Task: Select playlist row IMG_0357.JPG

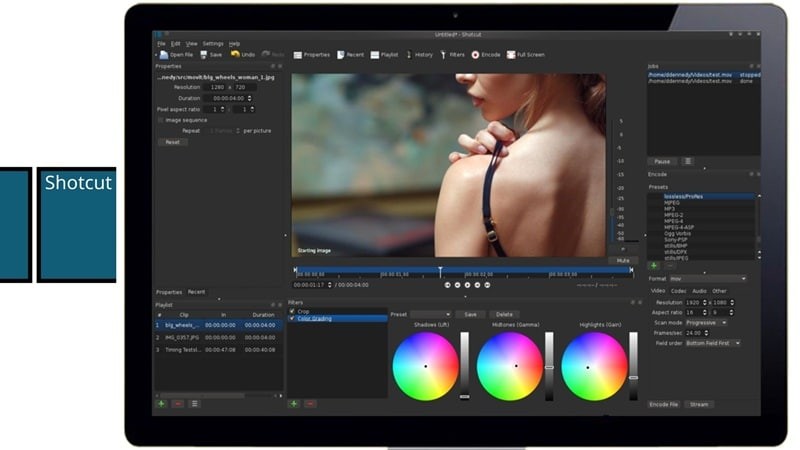Action: (219, 337)
